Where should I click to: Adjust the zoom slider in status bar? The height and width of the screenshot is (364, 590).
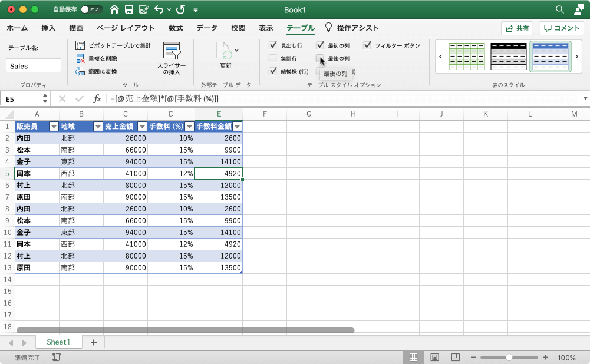(508, 357)
